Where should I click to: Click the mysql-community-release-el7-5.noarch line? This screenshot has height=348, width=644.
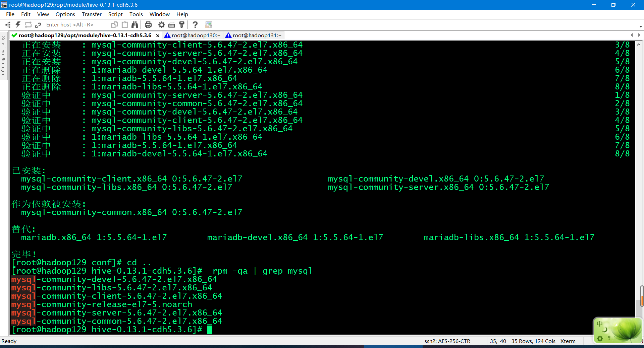102,304
